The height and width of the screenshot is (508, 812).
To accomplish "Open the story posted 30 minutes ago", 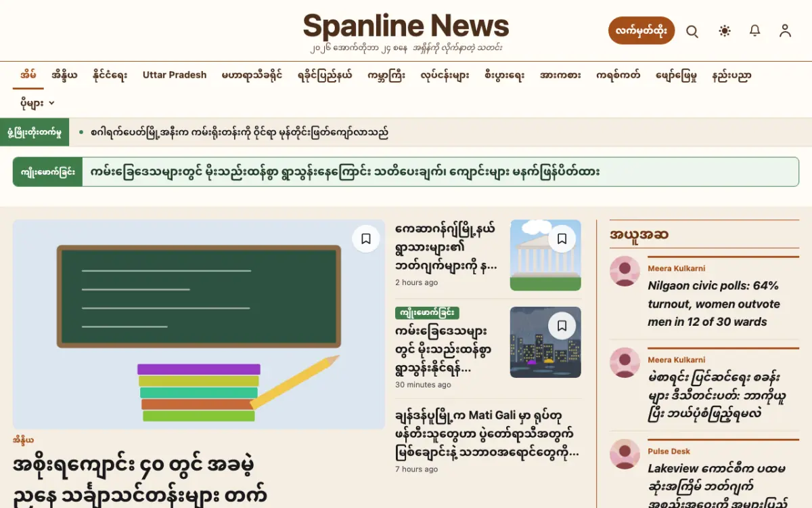I will [443, 350].
